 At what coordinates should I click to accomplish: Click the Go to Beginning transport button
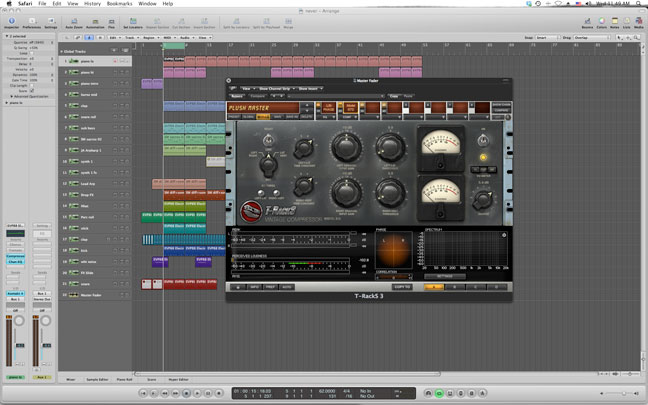[x=143, y=393]
